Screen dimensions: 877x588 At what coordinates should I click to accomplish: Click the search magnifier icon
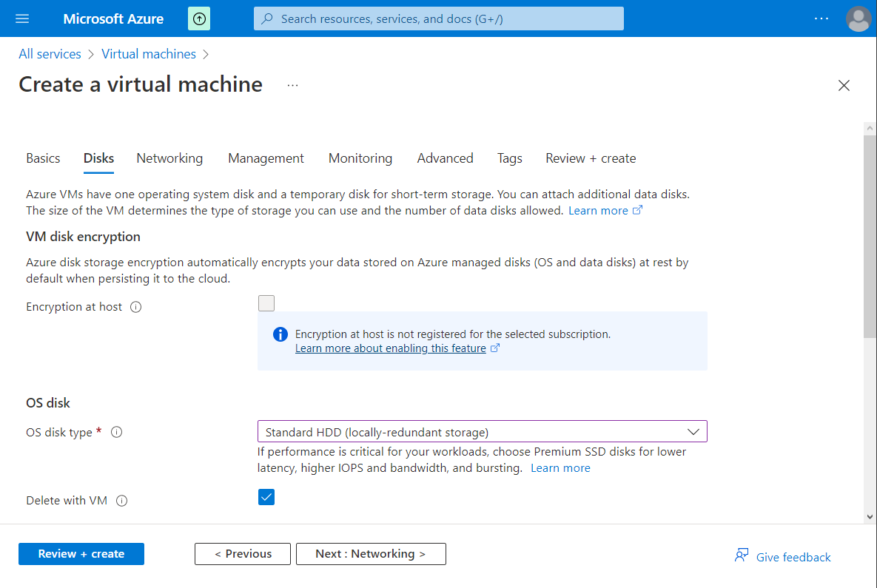[267, 18]
